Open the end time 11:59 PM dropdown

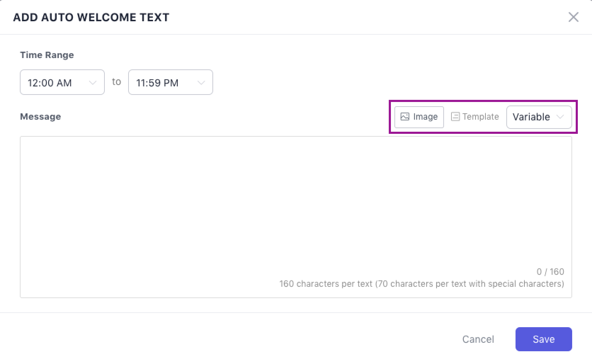[170, 83]
